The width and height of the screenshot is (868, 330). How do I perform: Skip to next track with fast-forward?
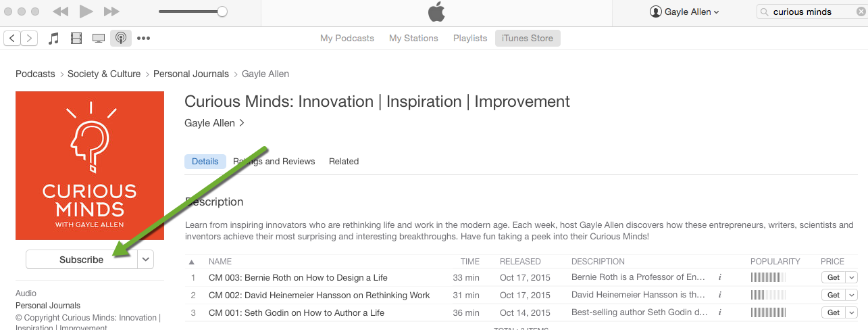[x=111, y=11]
